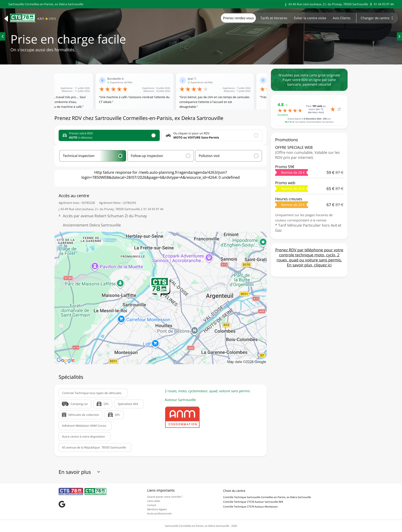Click Lidl shopping cart map pin
This screenshot has height=532, width=402.
pyautogui.click(x=155, y=343)
